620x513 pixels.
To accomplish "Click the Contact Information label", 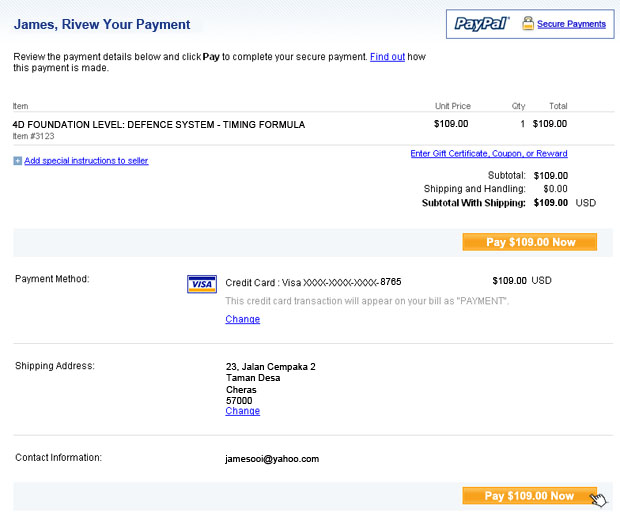I will point(59,458).
